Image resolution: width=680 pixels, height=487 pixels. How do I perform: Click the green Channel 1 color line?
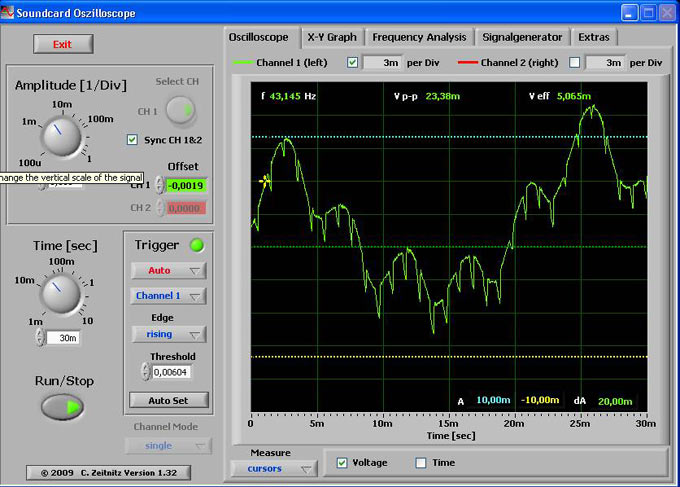click(243, 63)
